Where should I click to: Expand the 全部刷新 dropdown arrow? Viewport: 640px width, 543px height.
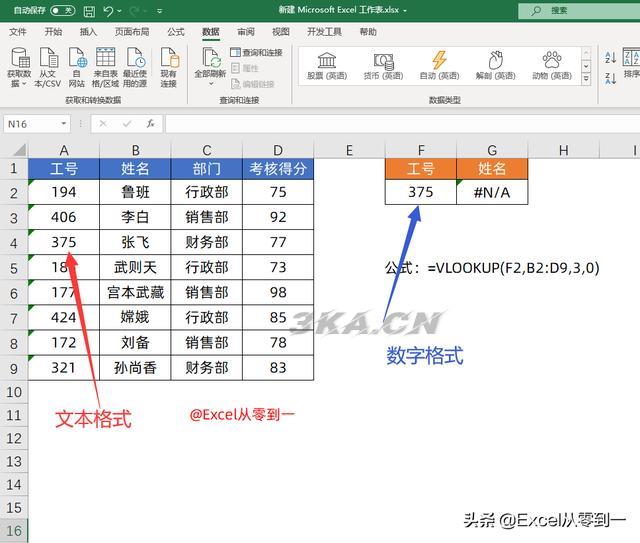[211, 84]
